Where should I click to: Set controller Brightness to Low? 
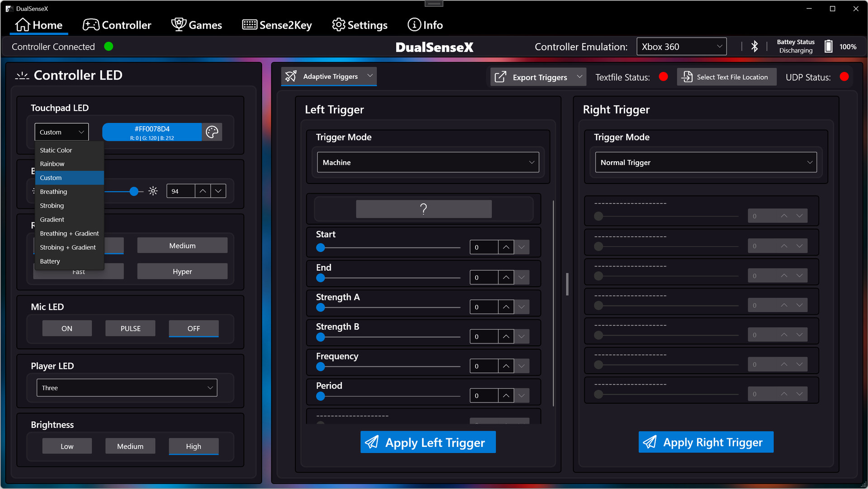coord(67,446)
